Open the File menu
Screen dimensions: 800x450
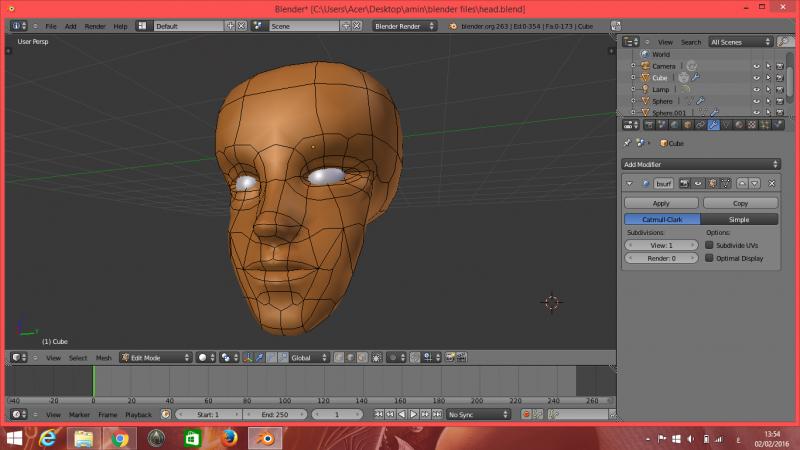click(50, 25)
